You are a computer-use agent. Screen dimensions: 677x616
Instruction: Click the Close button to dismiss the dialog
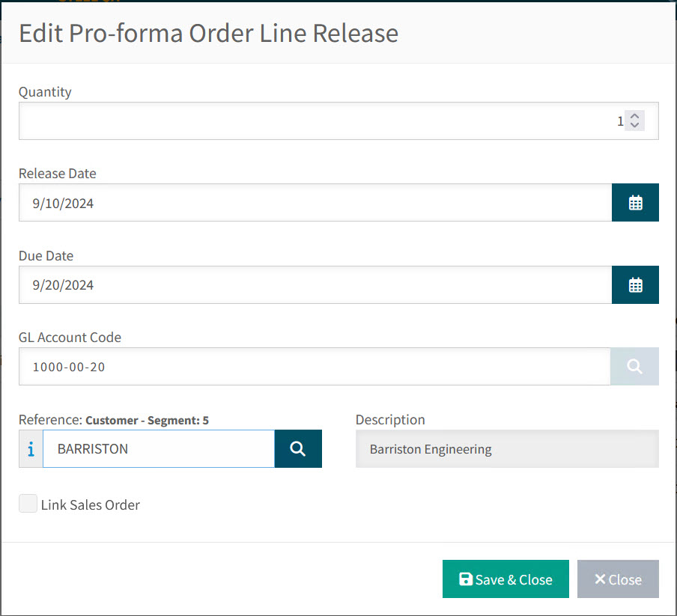point(618,579)
